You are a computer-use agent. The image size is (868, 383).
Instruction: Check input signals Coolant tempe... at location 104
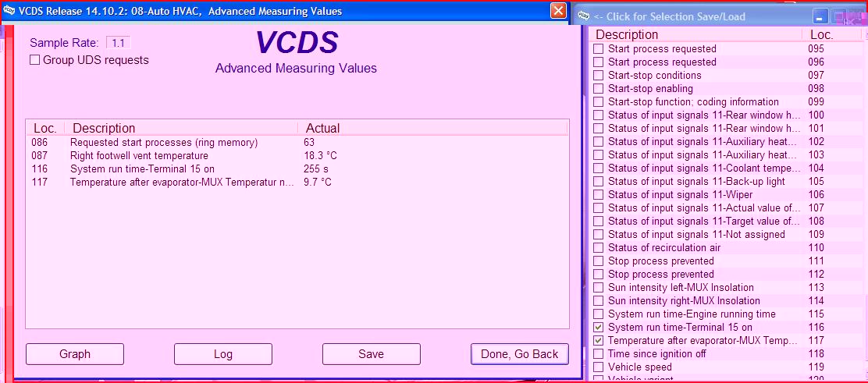pos(599,168)
